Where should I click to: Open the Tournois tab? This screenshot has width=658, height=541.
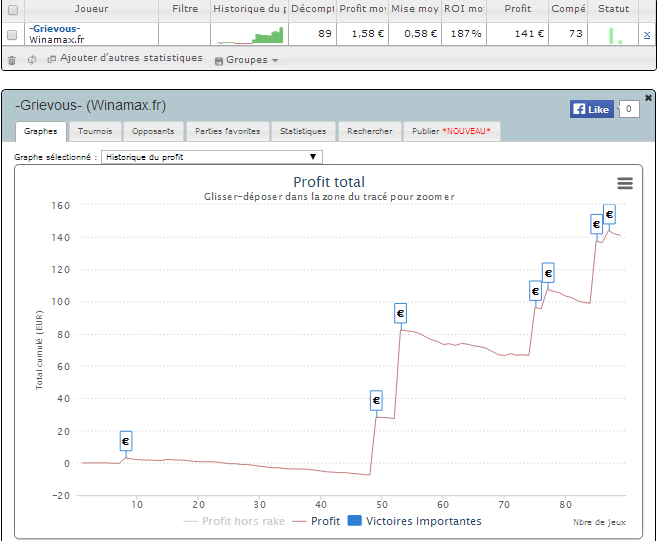95,131
